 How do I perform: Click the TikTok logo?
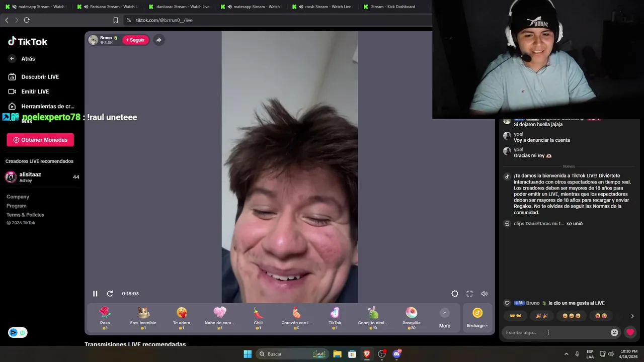[x=28, y=42]
